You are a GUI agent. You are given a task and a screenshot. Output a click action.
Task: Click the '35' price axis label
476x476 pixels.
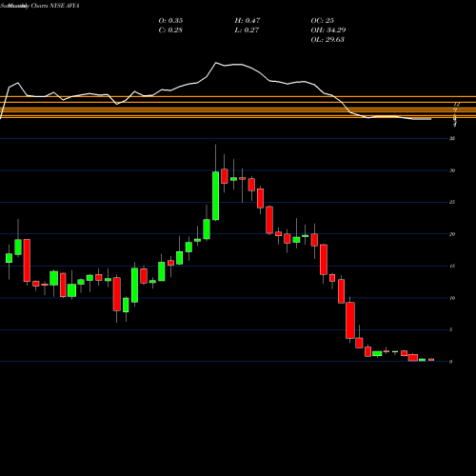(x=452, y=139)
